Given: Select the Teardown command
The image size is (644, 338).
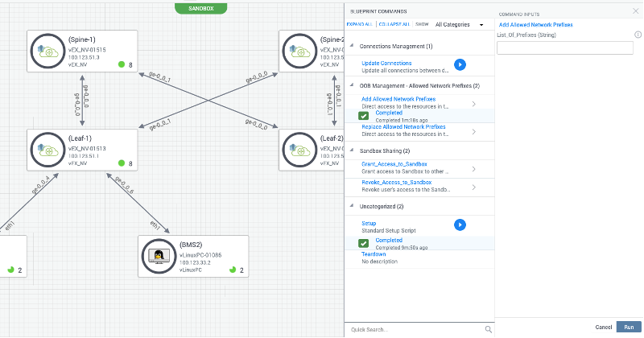Looking at the screenshot, I should click(x=376, y=253).
